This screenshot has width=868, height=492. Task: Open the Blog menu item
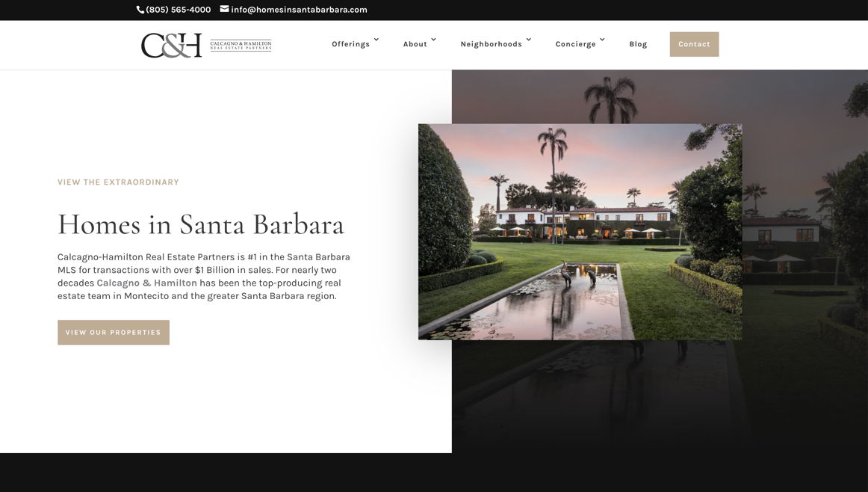[638, 44]
